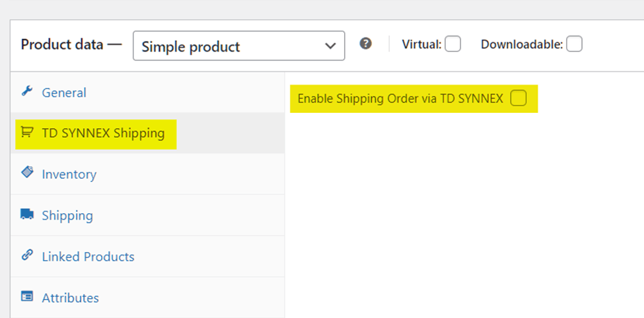
Task: Click the cart icon beside TD SYNNEX Shipping
Action: coord(27,133)
